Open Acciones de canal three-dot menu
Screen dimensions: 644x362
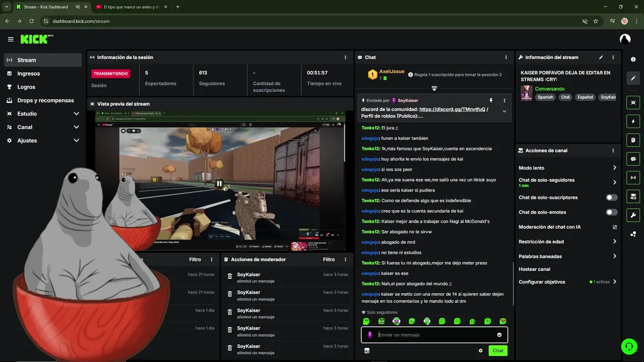tap(613, 150)
